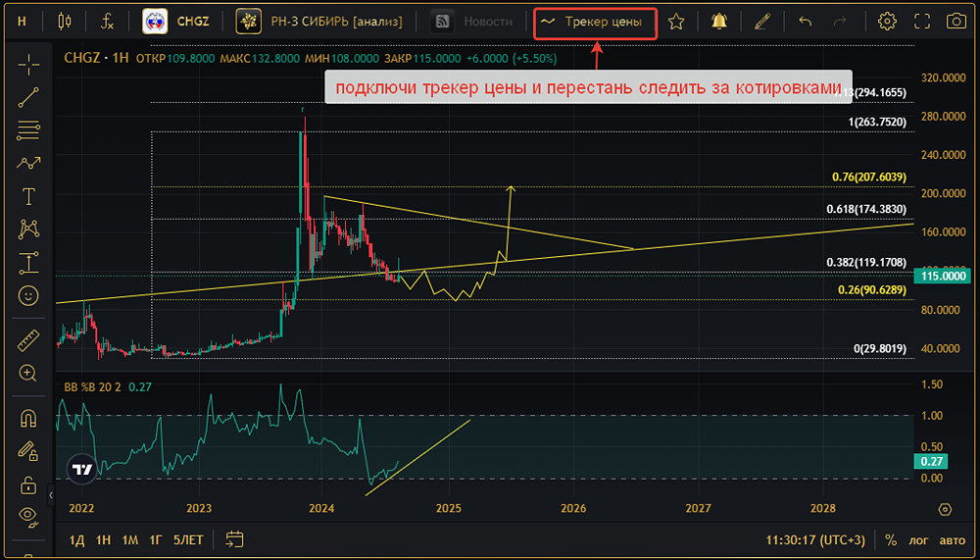Set range to 5ЛЕТ
The image size is (980, 560).
pyautogui.click(x=188, y=539)
